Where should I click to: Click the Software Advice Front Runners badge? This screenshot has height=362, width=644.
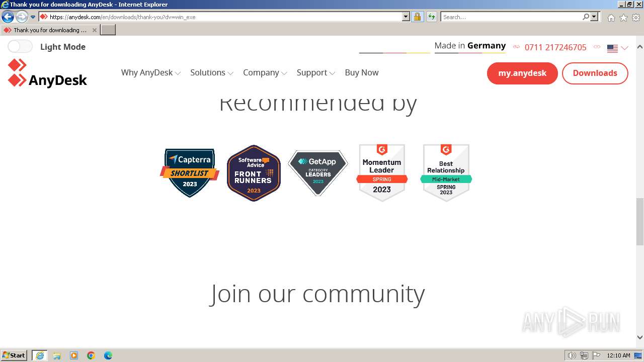tap(254, 173)
